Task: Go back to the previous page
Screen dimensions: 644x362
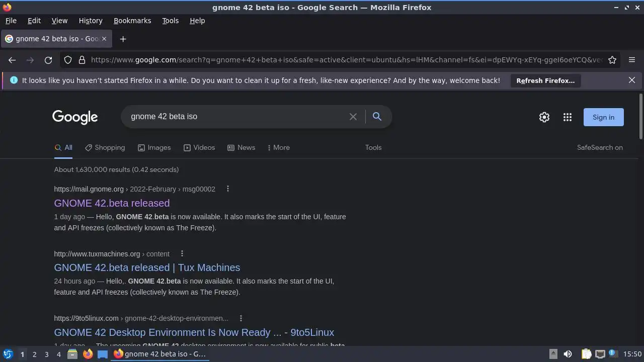Action: point(12,60)
